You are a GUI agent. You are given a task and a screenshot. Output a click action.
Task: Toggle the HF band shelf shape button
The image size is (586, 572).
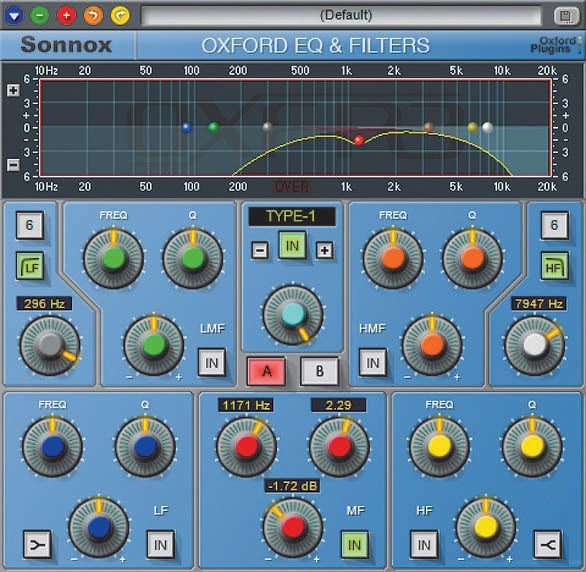pyautogui.click(x=548, y=545)
